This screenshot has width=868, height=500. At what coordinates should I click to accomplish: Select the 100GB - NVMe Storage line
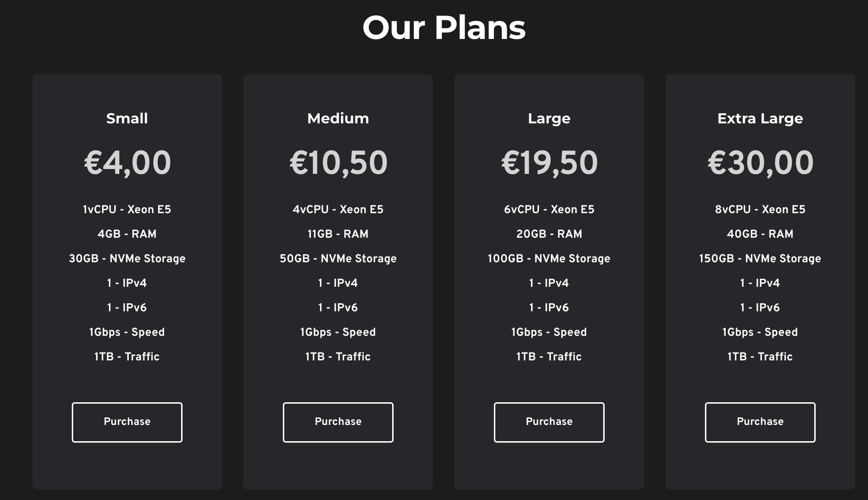click(549, 259)
